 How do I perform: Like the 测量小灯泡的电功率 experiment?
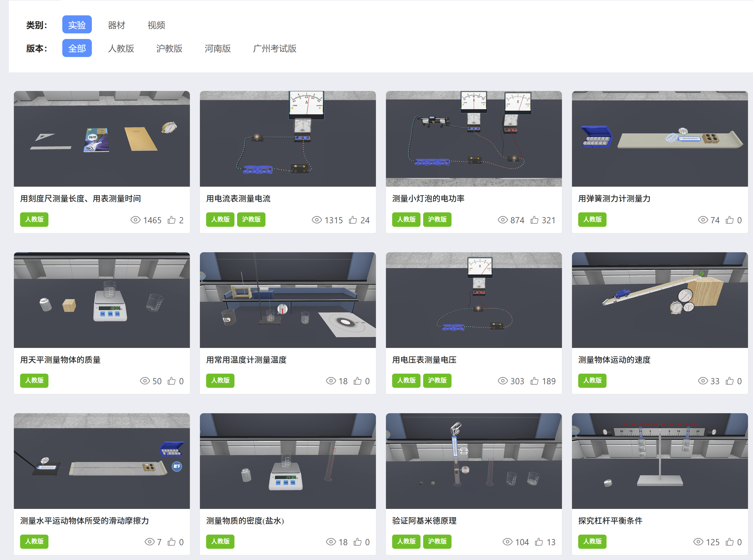pos(534,220)
